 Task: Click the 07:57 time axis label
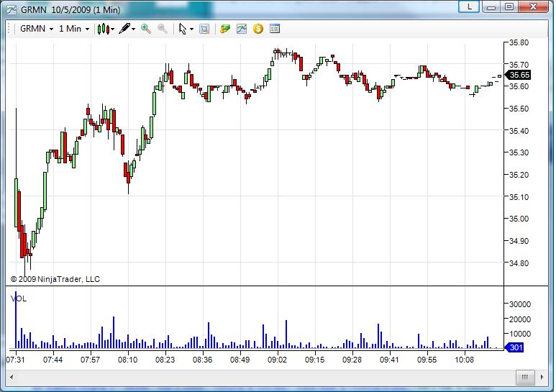click(91, 360)
